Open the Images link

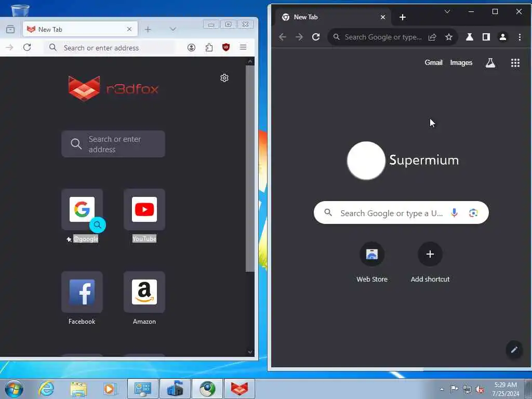[461, 62]
